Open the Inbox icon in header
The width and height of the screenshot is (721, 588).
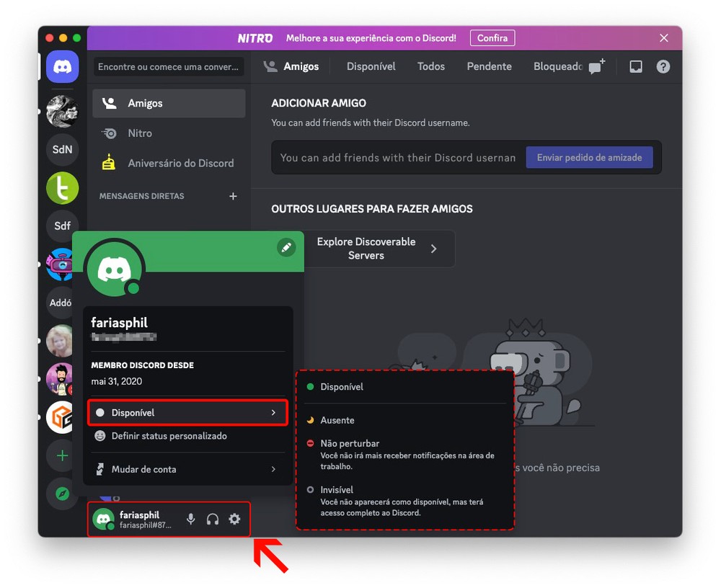(636, 66)
